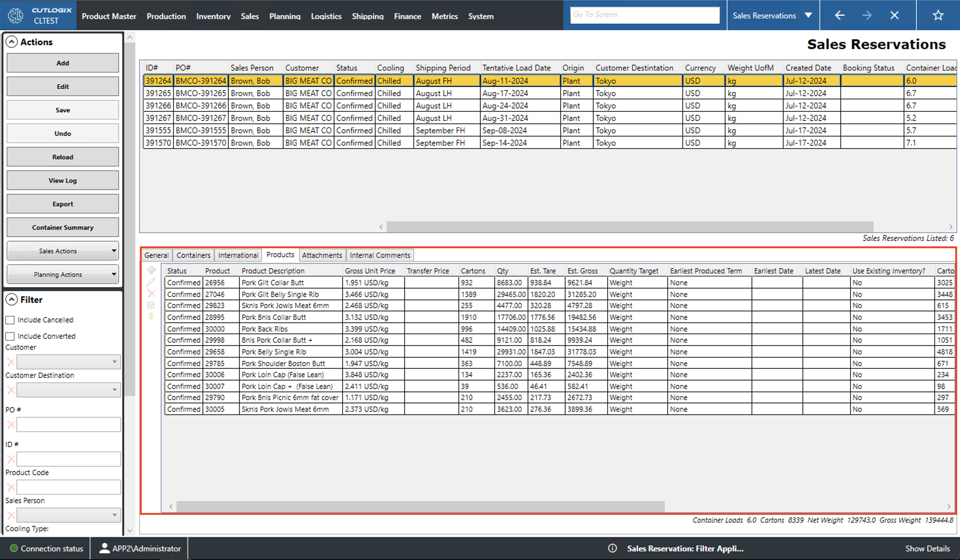
Task: Click the green checkmark icon beside the products grid
Action: click(x=152, y=305)
